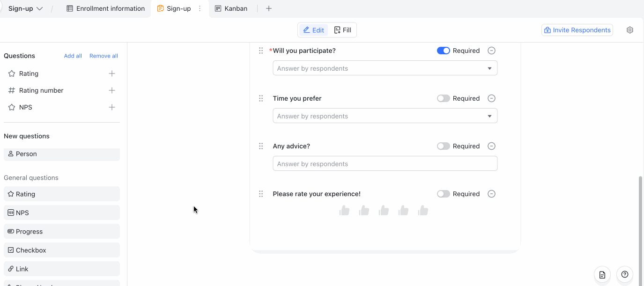Select the NPS question type
This screenshot has height=286, width=644.
tap(61, 212)
